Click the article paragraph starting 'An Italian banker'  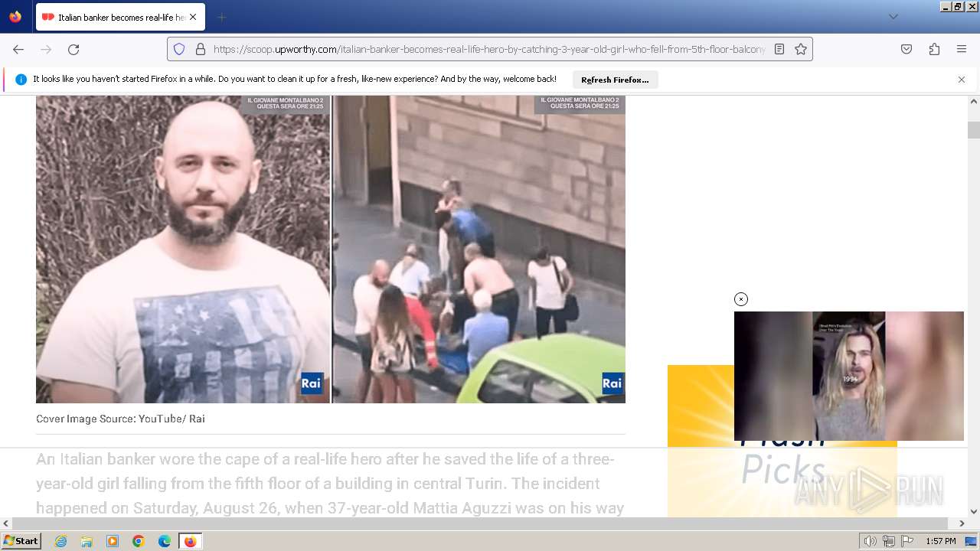pyautogui.click(x=330, y=484)
